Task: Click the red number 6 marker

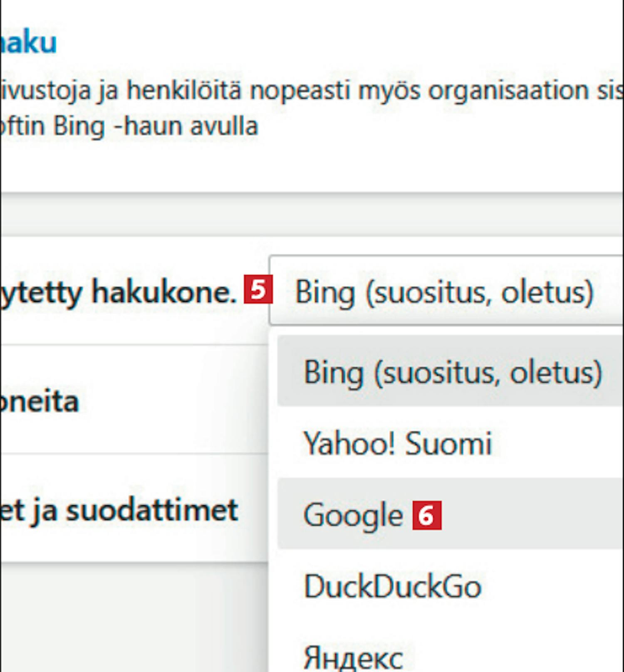Action: pos(427,516)
